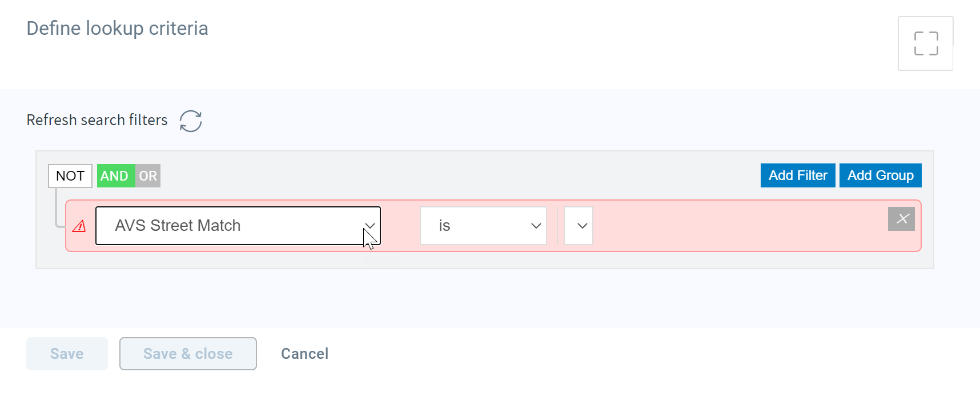This screenshot has height=396, width=980.
Task: Click the chevron arrow beside "is"
Action: click(x=536, y=226)
